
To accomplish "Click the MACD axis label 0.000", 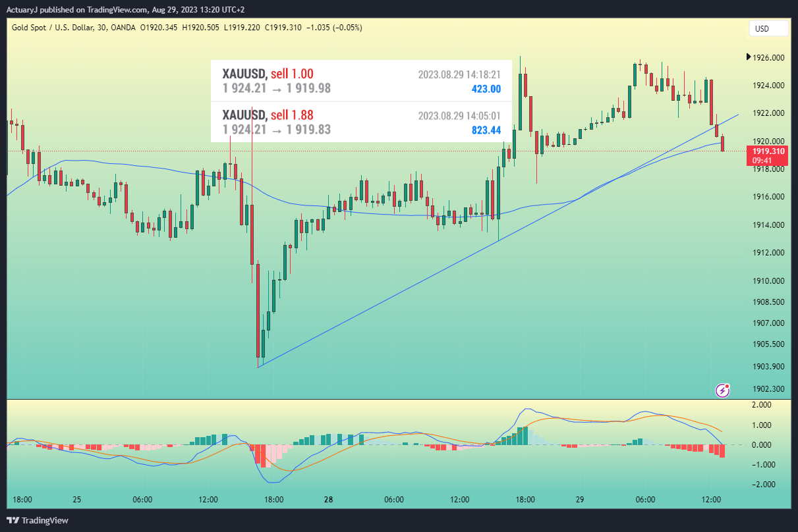I will point(761,445).
